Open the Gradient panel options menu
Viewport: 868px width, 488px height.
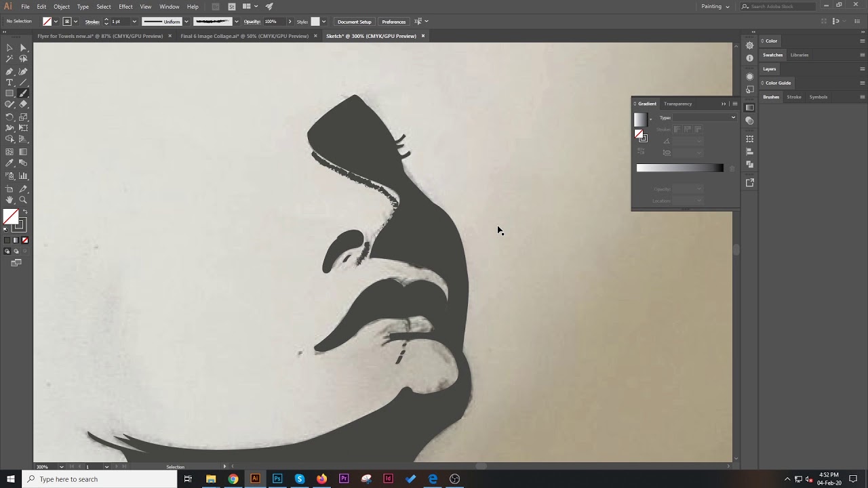pyautogui.click(x=734, y=104)
